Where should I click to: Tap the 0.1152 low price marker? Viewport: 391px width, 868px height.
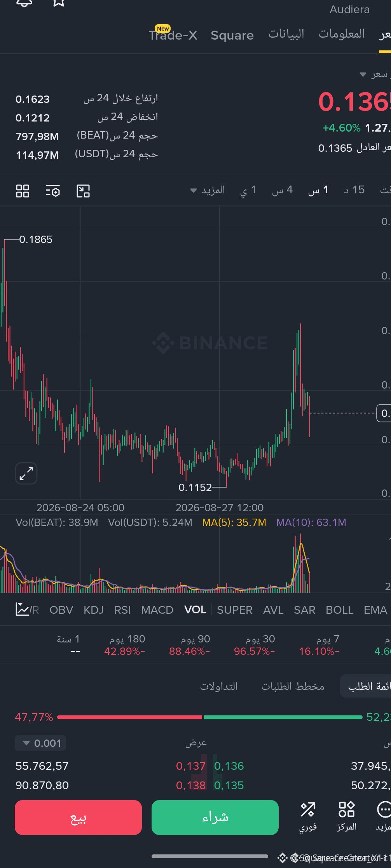195,487
